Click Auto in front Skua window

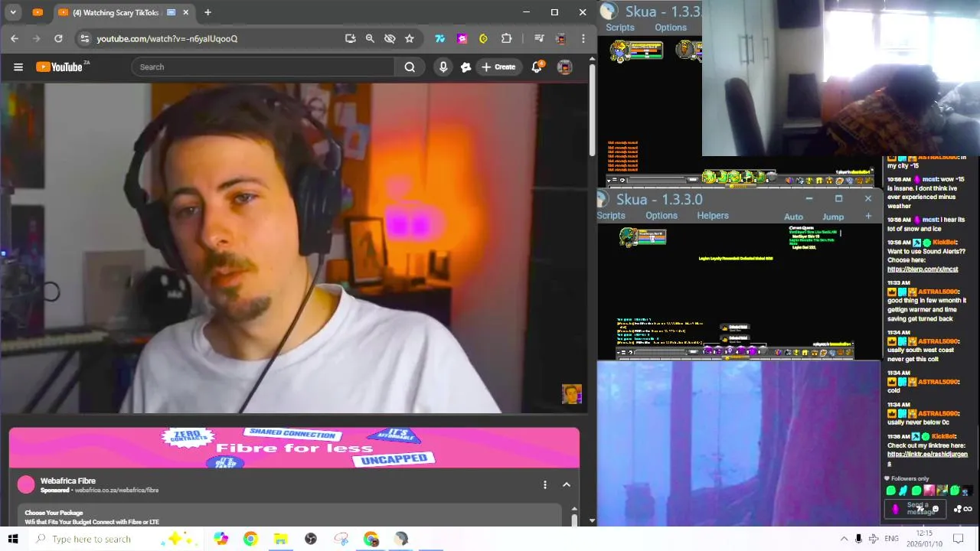[x=794, y=217]
